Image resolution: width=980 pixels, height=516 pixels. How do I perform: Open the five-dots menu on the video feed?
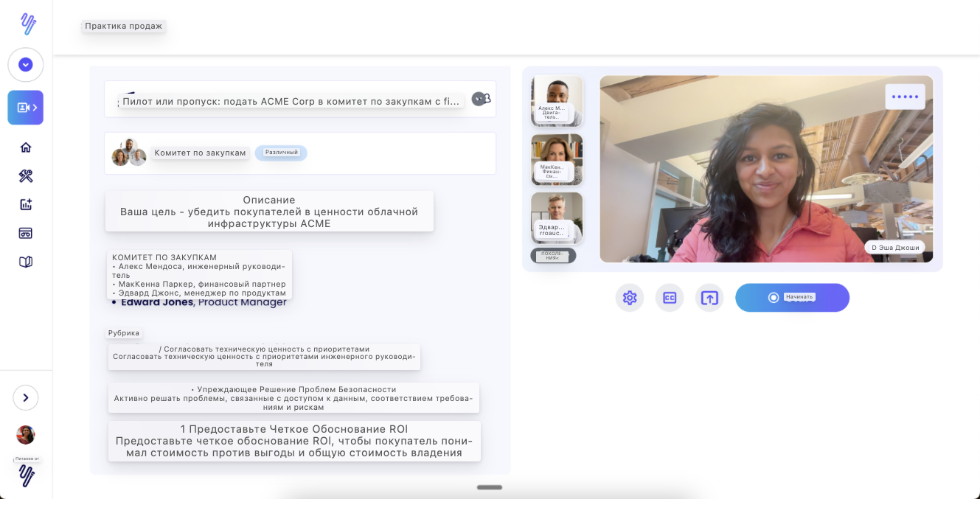click(905, 96)
